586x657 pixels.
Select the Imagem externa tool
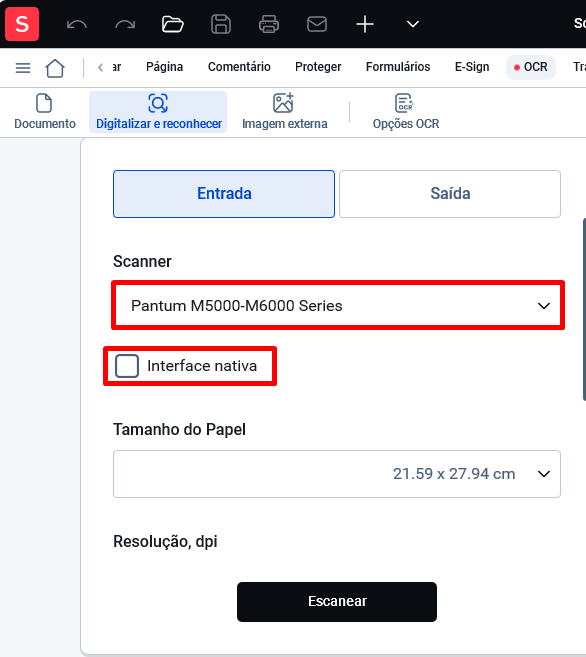[285, 112]
